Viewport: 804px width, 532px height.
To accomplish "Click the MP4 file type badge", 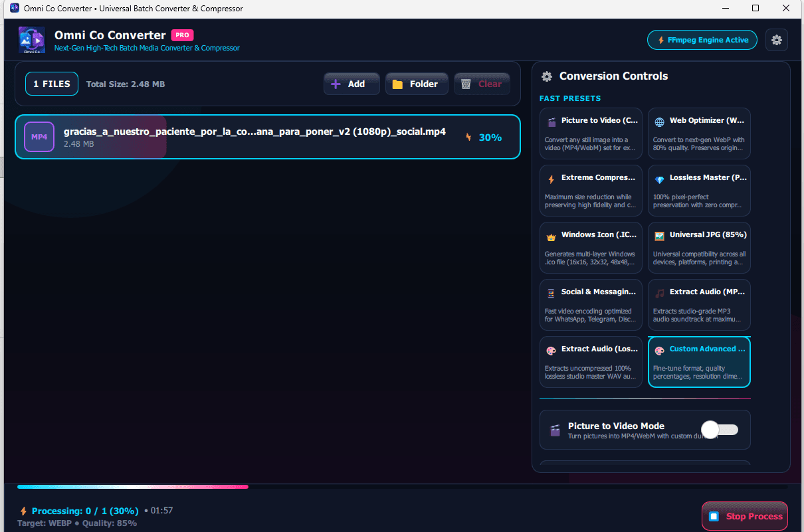I will (x=39, y=137).
